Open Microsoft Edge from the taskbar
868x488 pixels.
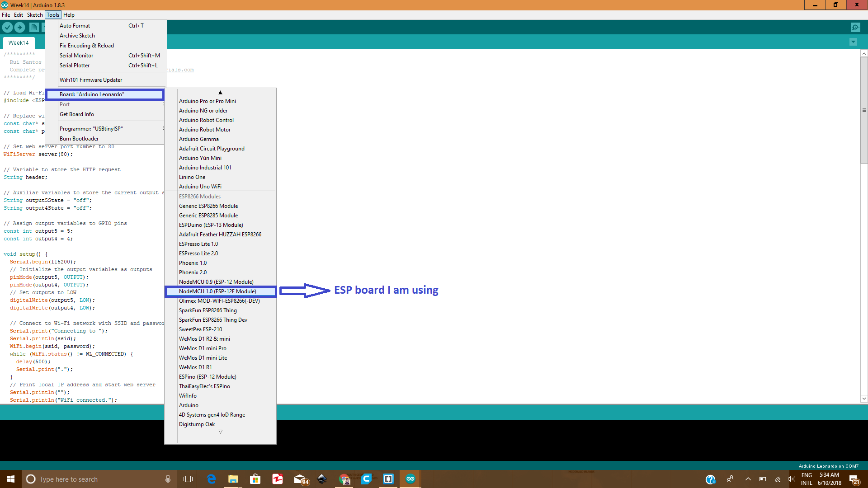point(211,479)
